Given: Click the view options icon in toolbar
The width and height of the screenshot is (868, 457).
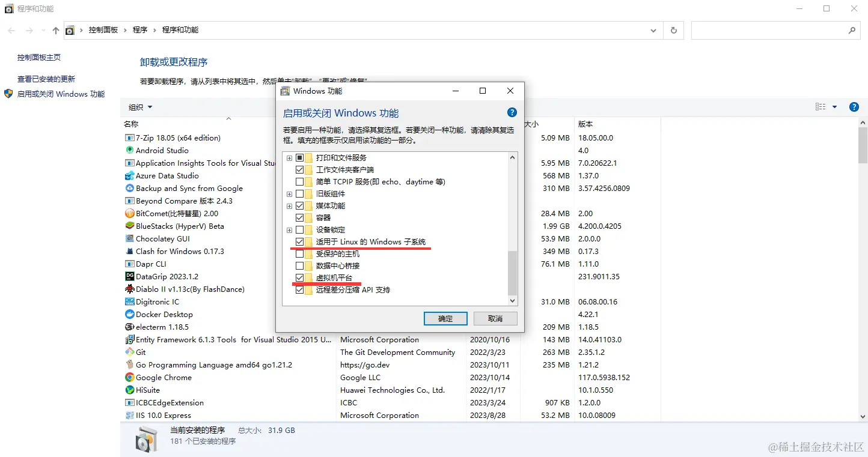Looking at the screenshot, I should 821,107.
